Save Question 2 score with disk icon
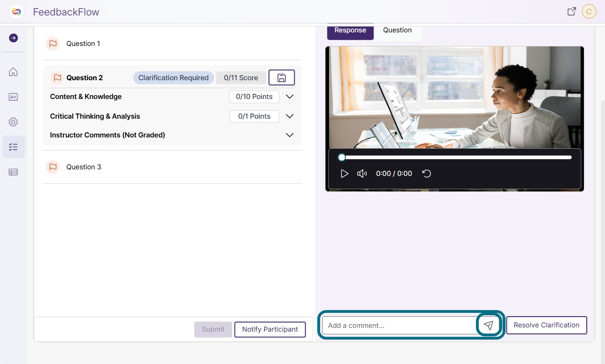Image resolution: width=605 pixels, height=364 pixels. click(282, 78)
